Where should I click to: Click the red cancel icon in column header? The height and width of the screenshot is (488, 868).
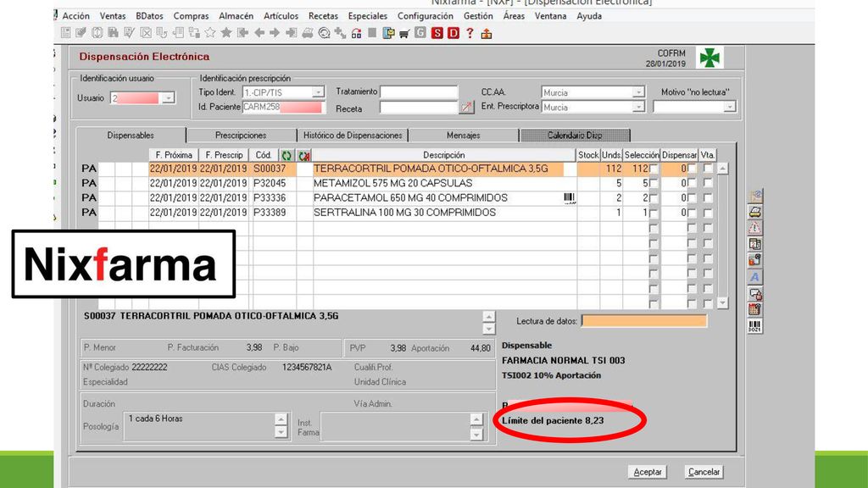point(304,156)
